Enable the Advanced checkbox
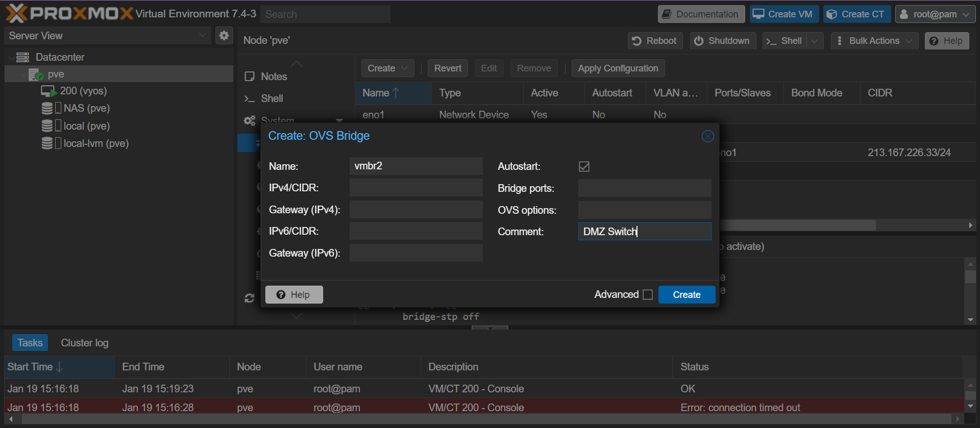 (x=648, y=295)
